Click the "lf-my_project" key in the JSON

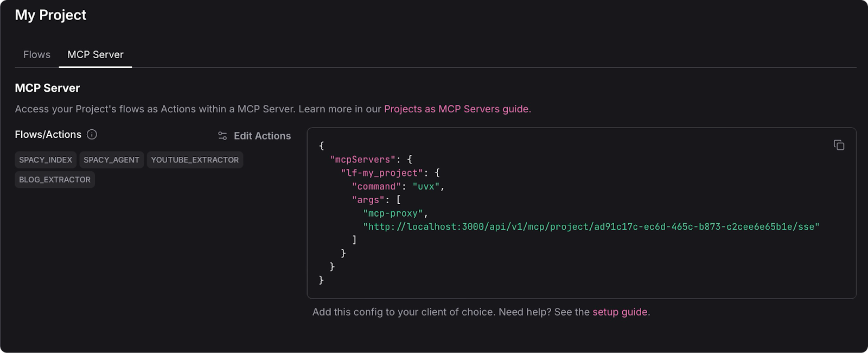point(382,173)
